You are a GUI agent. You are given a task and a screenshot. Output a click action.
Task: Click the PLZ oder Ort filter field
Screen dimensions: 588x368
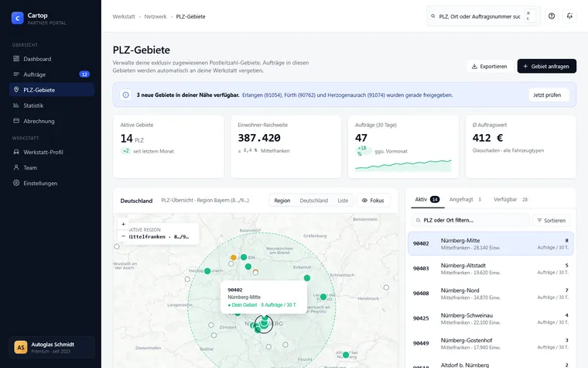click(x=470, y=221)
